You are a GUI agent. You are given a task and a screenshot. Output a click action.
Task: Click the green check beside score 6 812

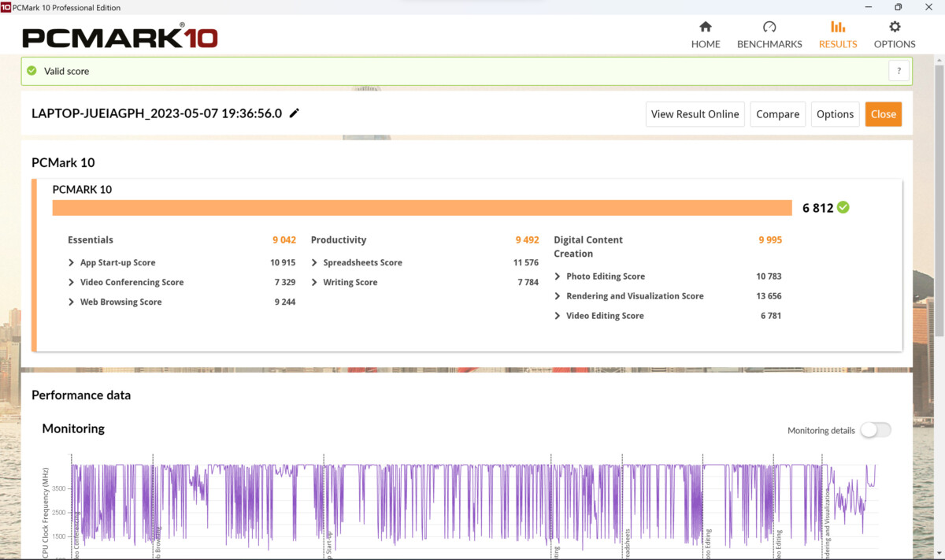(843, 208)
